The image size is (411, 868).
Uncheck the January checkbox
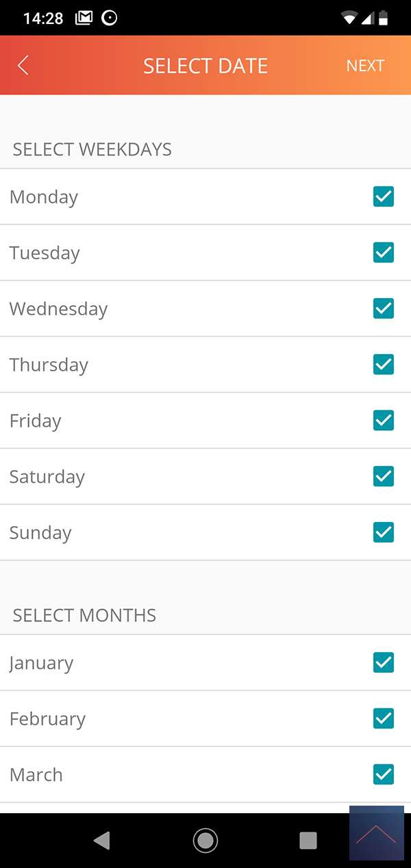[384, 662]
